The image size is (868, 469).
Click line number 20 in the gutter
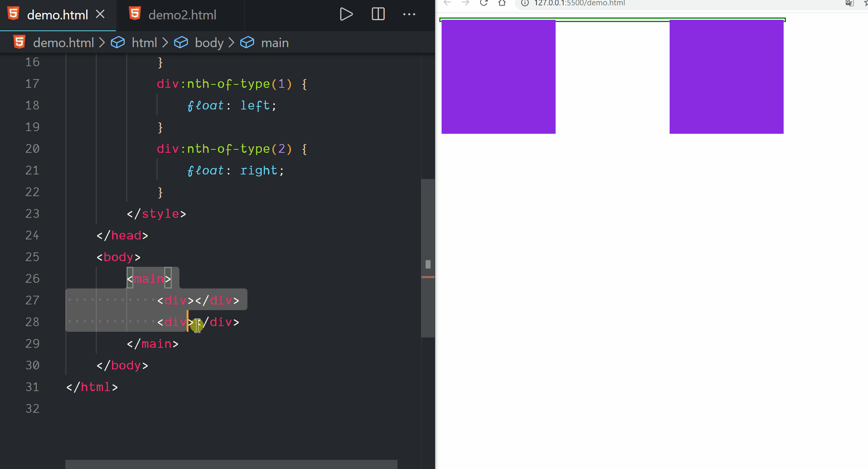click(32, 149)
